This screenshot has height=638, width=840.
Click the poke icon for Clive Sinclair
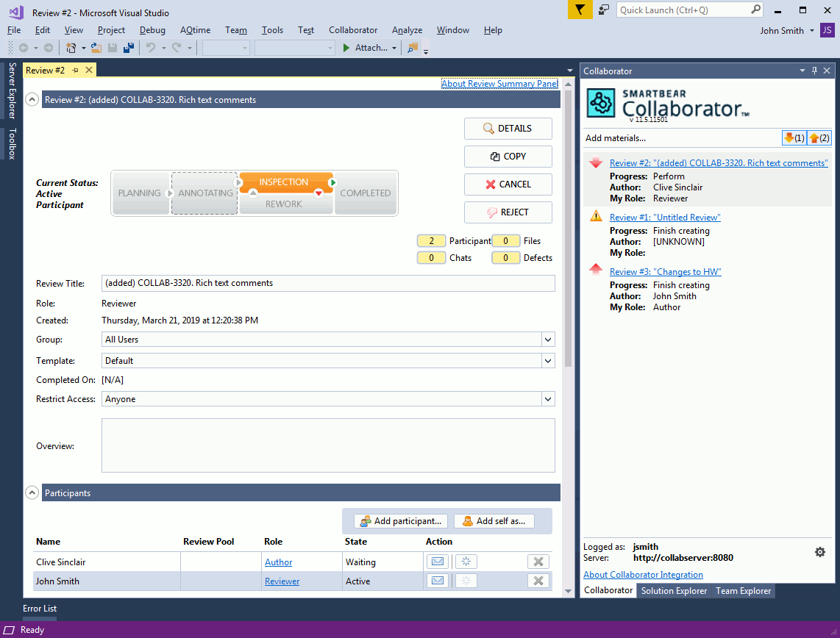pyautogui.click(x=466, y=562)
